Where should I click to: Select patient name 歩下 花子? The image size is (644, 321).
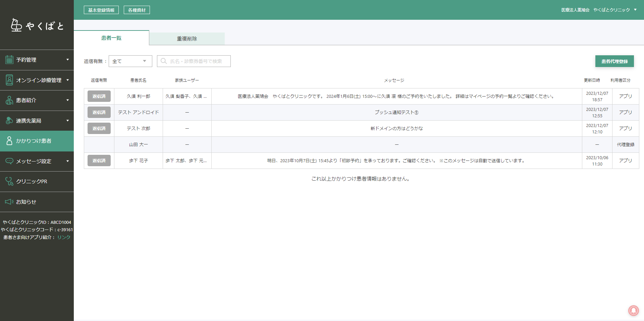pos(139,160)
